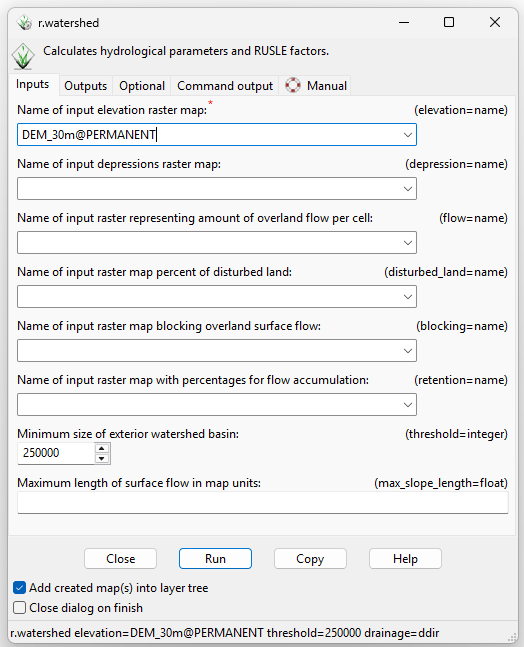Click the 'Maximum length of surface flow in map units' label

139,483
